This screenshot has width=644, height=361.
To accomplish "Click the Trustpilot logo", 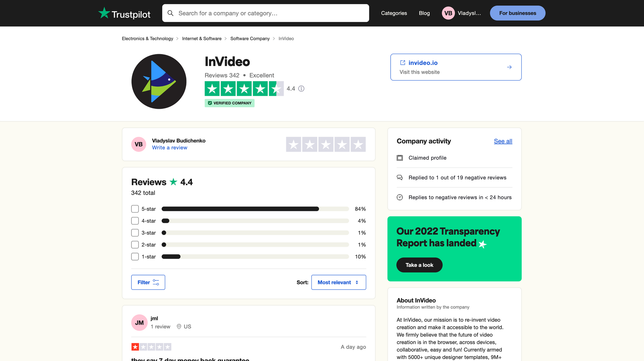I will 124,13.
